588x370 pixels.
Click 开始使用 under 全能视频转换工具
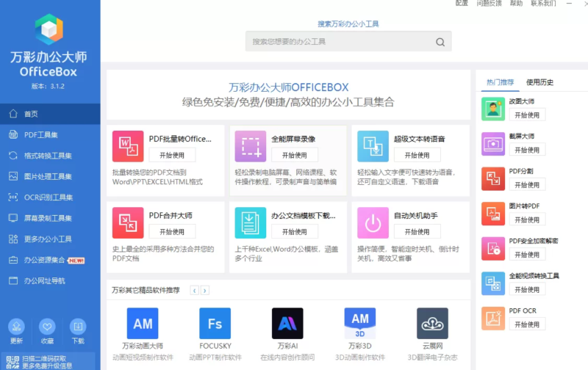tap(527, 290)
